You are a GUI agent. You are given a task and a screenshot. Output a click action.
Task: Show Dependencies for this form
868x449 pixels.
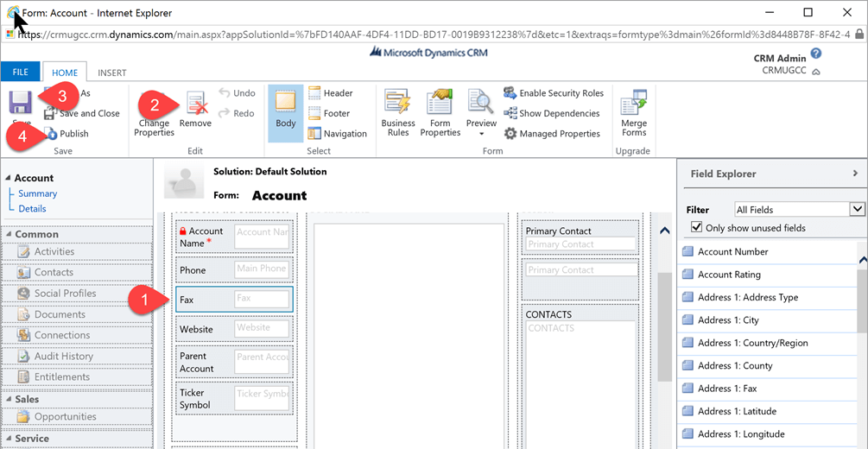pos(552,113)
